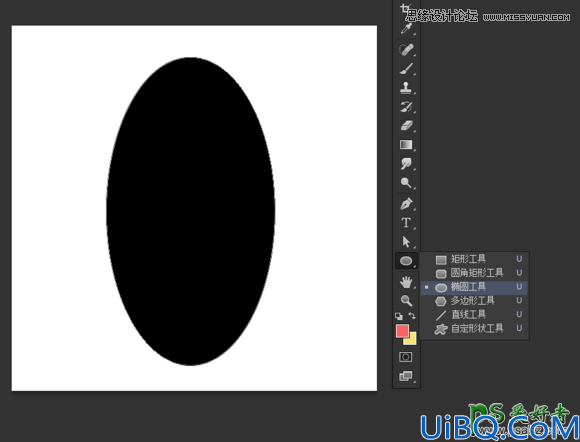580x442 pixels.
Task: Change the screen mode
Action: click(405, 376)
